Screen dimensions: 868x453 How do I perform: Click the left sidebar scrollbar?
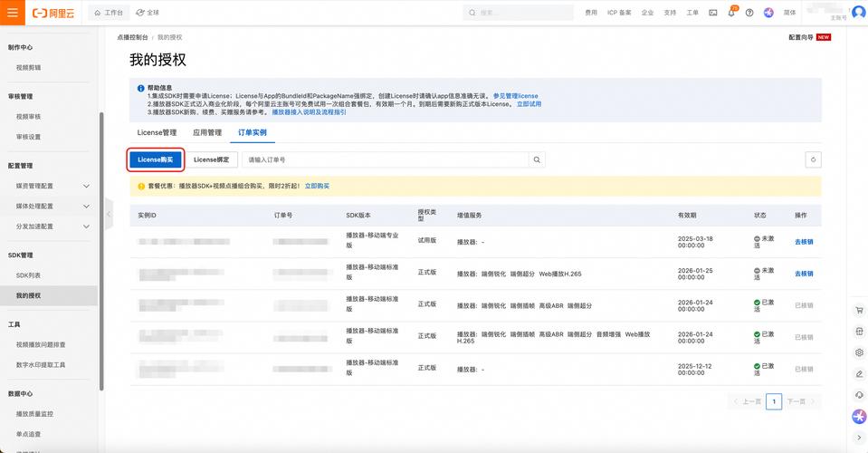[101, 252]
